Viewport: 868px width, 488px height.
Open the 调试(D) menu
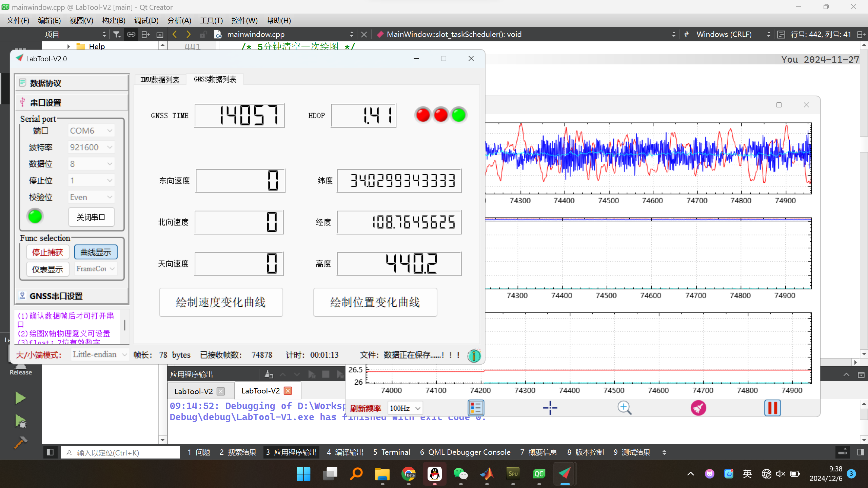[146, 20]
